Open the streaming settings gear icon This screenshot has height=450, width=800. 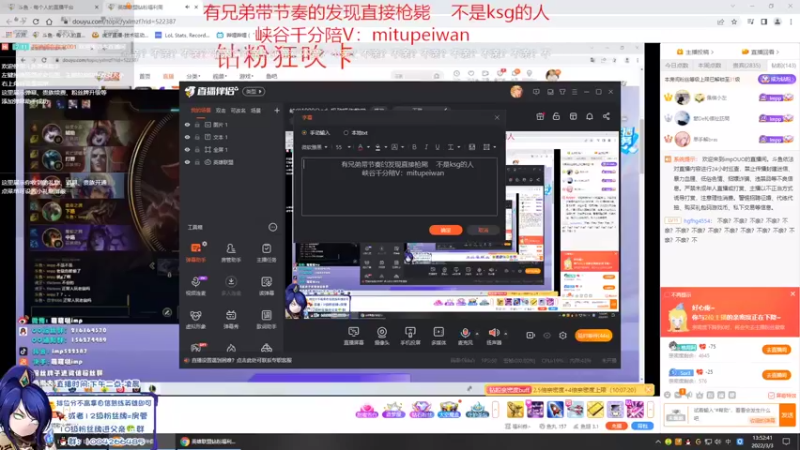[563, 335]
